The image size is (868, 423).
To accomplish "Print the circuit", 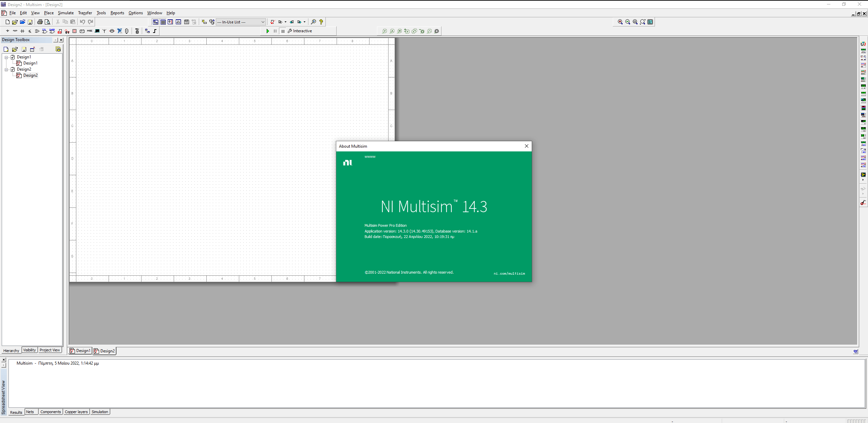I will coord(40,22).
